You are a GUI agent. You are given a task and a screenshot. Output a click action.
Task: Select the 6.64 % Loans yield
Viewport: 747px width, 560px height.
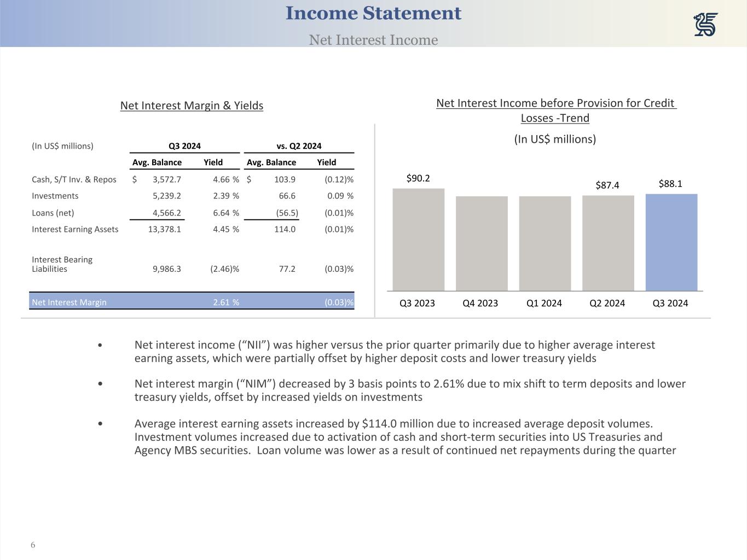[x=226, y=213]
